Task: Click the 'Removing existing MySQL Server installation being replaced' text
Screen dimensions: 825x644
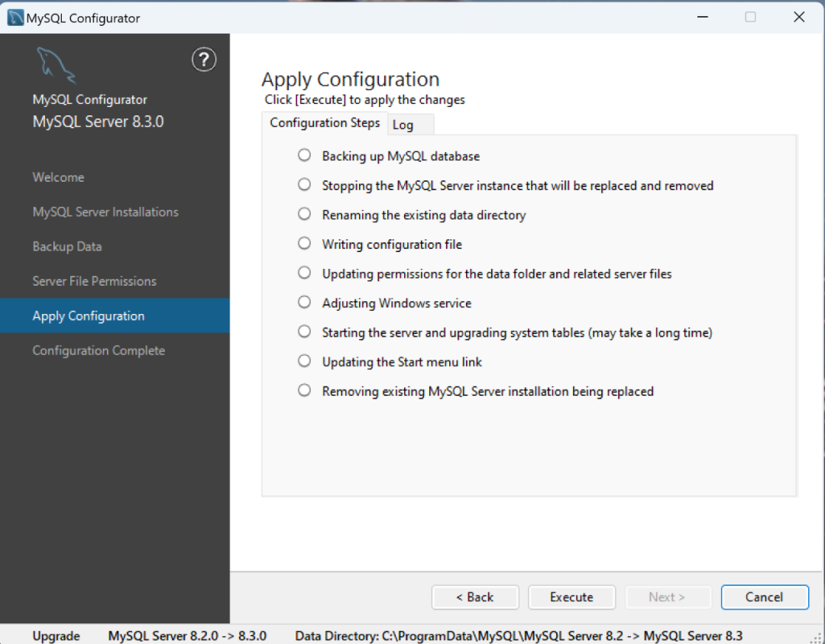Action: click(487, 391)
